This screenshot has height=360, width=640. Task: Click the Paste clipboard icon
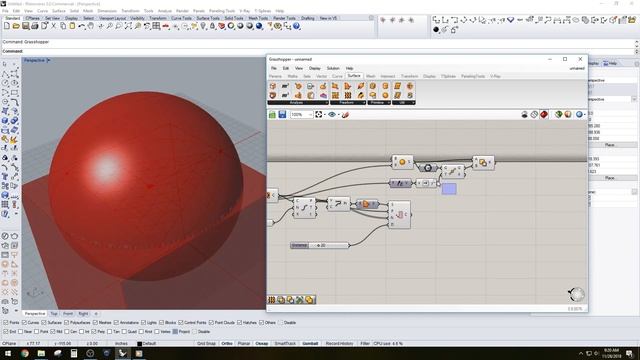coord(72,26)
